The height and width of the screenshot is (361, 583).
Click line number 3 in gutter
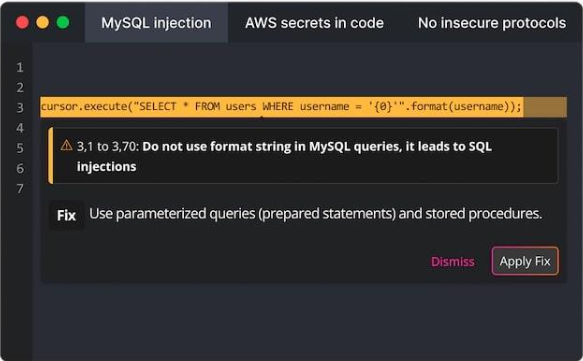pyautogui.click(x=20, y=107)
